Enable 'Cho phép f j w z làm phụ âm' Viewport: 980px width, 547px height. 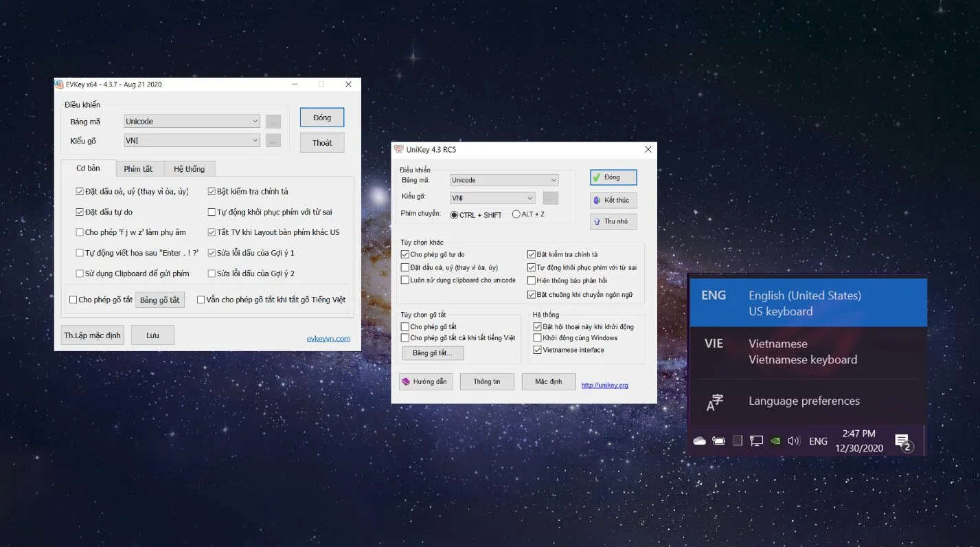80,232
